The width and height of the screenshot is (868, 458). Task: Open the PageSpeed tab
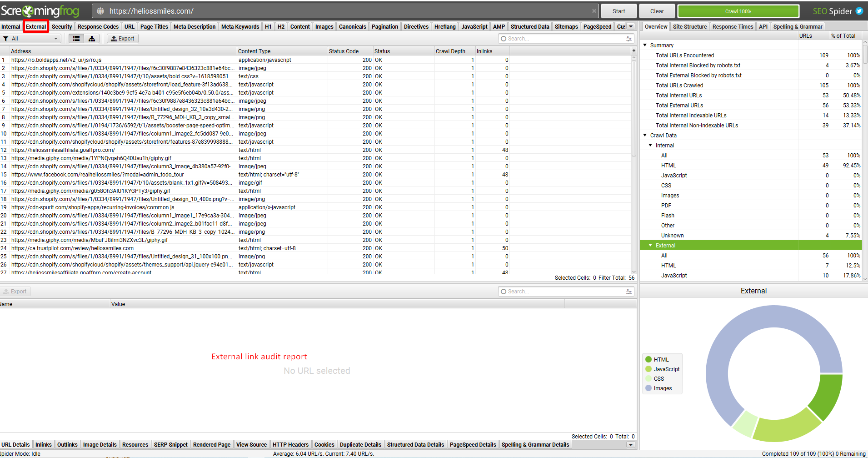[x=597, y=26]
